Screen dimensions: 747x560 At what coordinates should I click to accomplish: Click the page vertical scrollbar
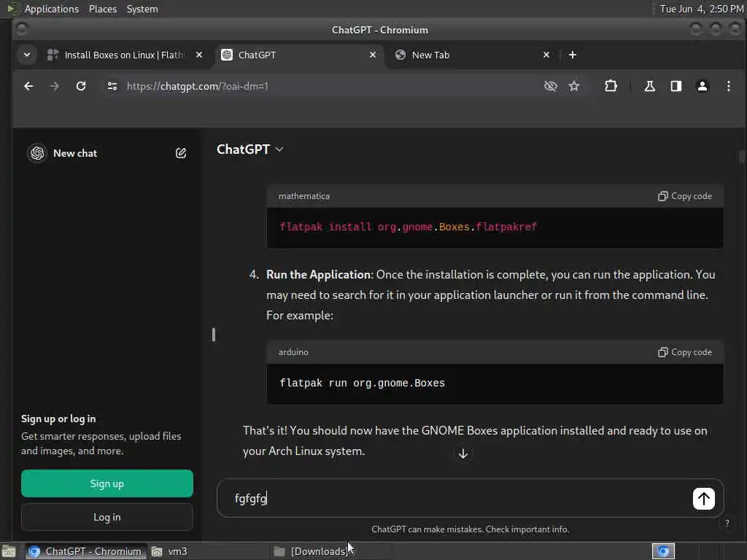click(x=742, y=156)
